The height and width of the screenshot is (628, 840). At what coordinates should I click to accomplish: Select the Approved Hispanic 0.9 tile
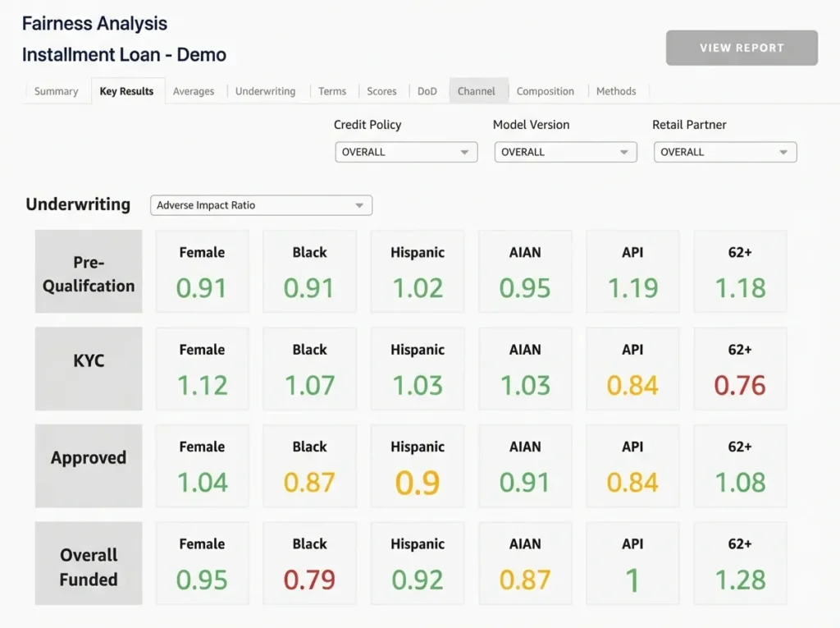417,466
